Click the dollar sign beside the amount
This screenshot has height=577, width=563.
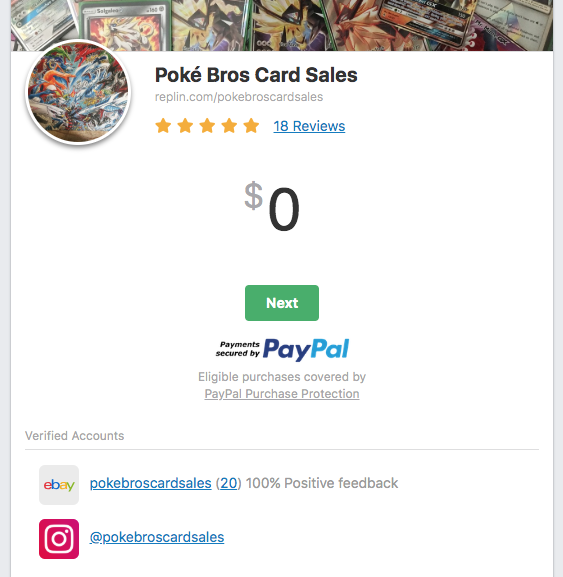pos(254,195)
